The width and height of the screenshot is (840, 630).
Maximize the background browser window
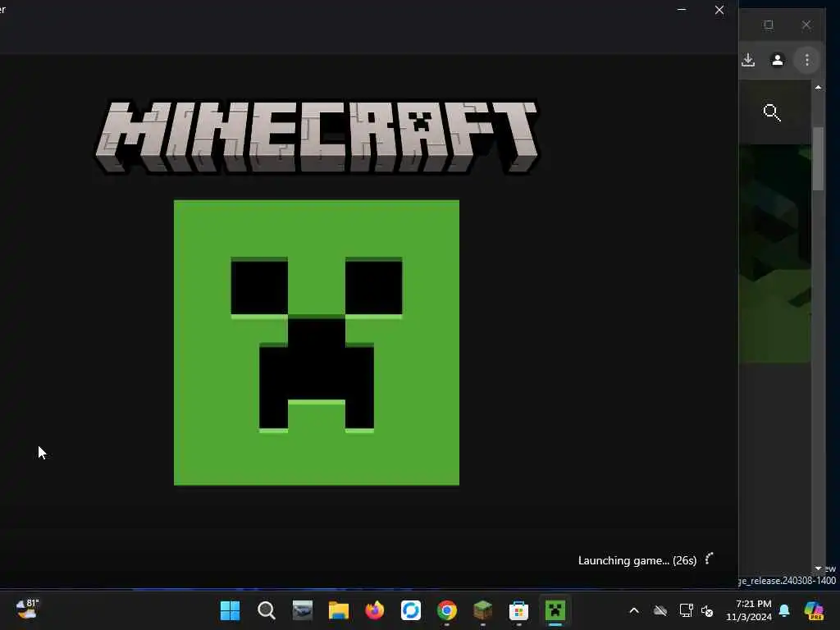tap(769, 25)
